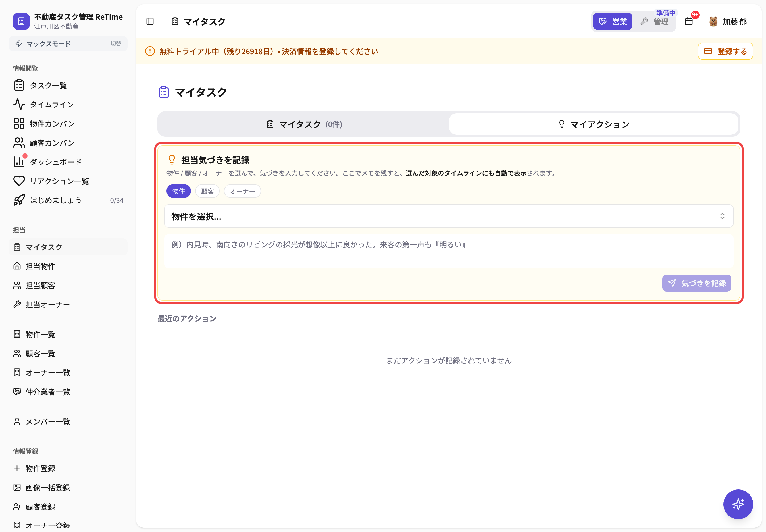
Task: Select the 物件 target chip
Action: 178,191
